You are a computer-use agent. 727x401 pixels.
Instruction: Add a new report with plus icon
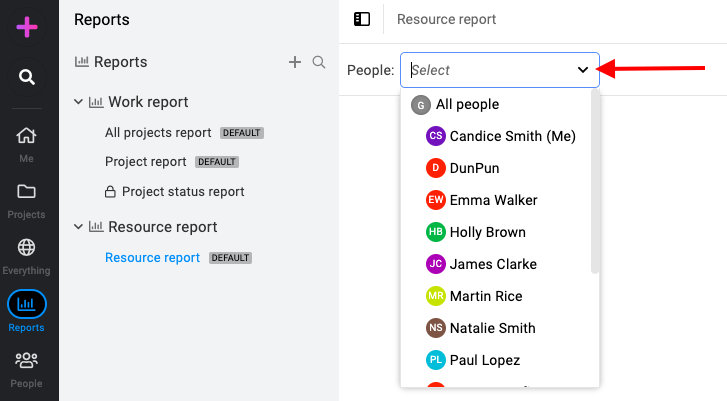pyautogui.click(x=295, y=62)
